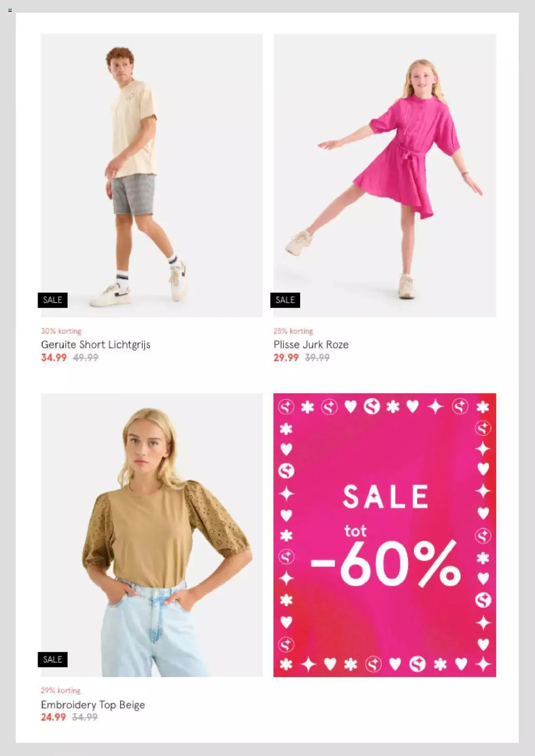Click the struck-through 49.99 original price

[x=86, y=358]
